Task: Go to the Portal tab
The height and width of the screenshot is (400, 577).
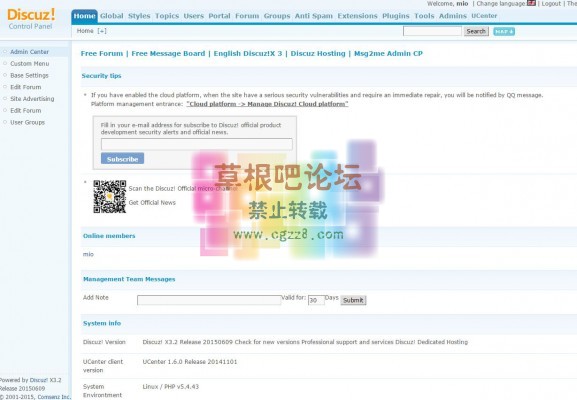Action: 219,16
